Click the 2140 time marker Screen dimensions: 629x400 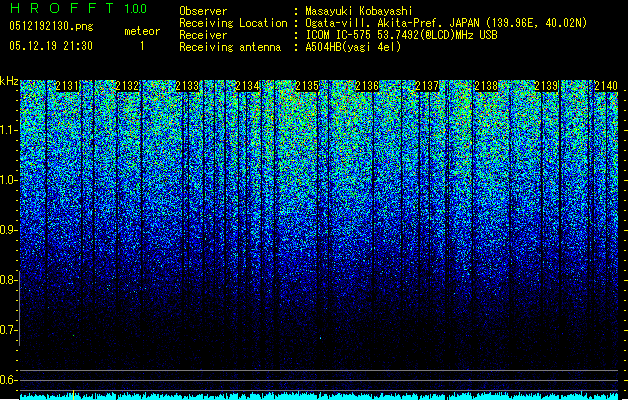pyautogui.click(x=606, y=86)
